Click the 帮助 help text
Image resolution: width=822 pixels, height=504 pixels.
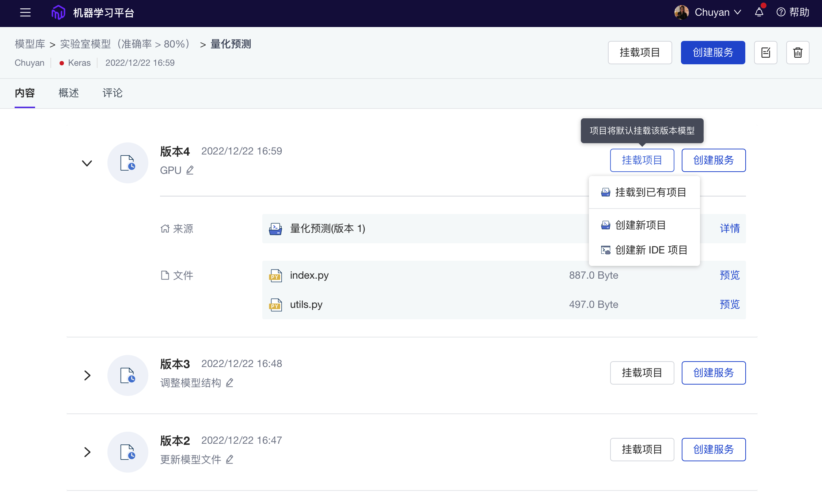pos(799,12)
